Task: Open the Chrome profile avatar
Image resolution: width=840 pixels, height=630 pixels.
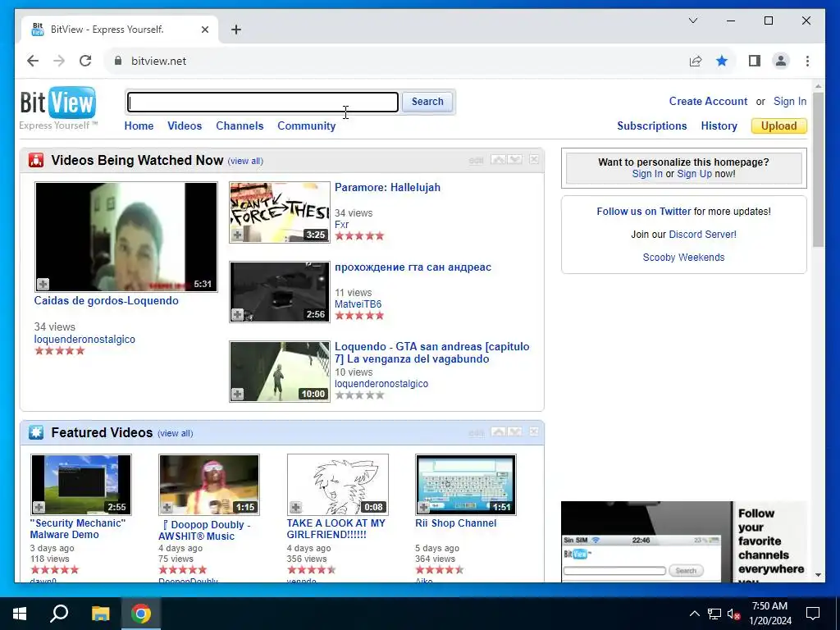Action: (781, 61)
